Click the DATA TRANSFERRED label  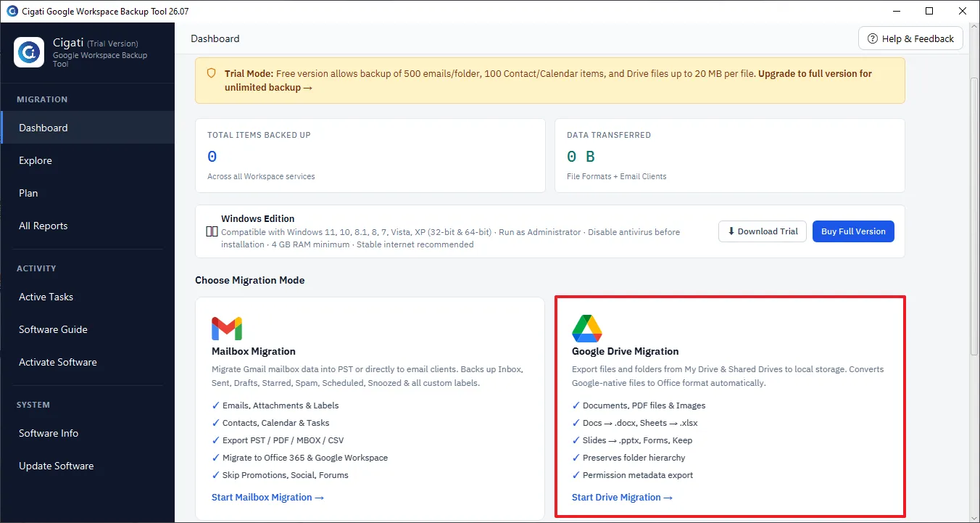point(609,135)
